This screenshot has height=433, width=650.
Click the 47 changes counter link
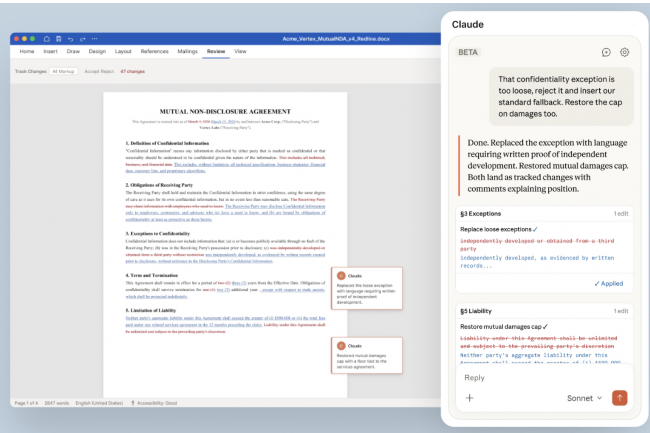click(132, 72)
